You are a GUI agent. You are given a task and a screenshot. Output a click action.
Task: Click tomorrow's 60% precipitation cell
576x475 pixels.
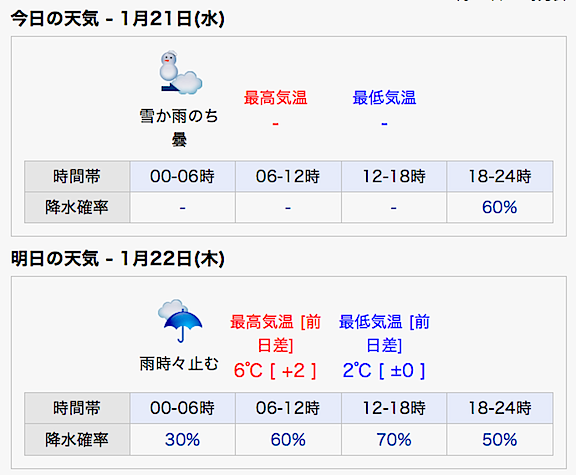(288, 440)
